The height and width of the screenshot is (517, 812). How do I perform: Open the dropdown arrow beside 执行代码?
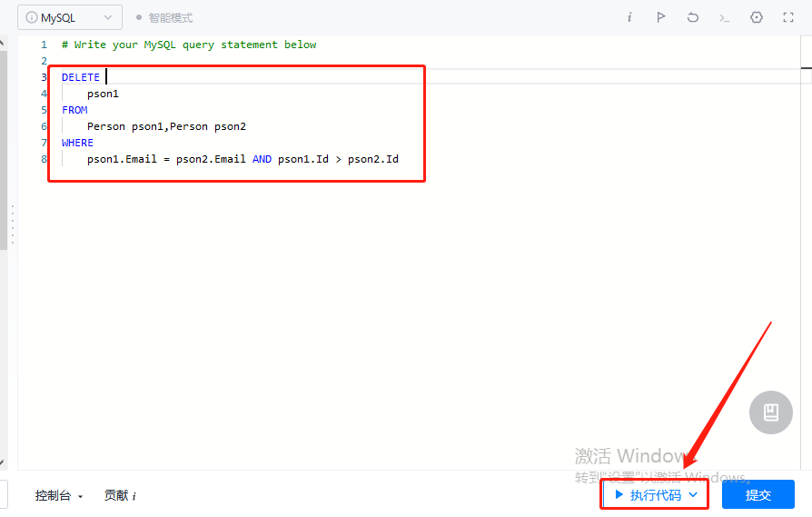tap(693, 495)
